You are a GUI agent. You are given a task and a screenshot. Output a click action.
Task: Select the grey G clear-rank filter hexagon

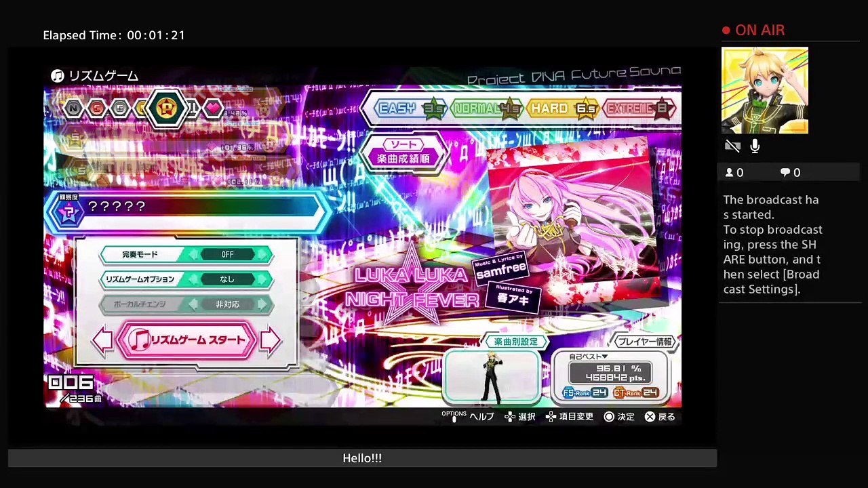click(x=119, y=108)
